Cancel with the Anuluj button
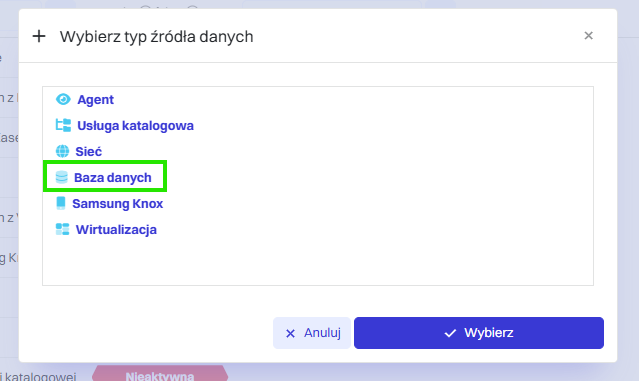639x381 pixels. point(312,333)
